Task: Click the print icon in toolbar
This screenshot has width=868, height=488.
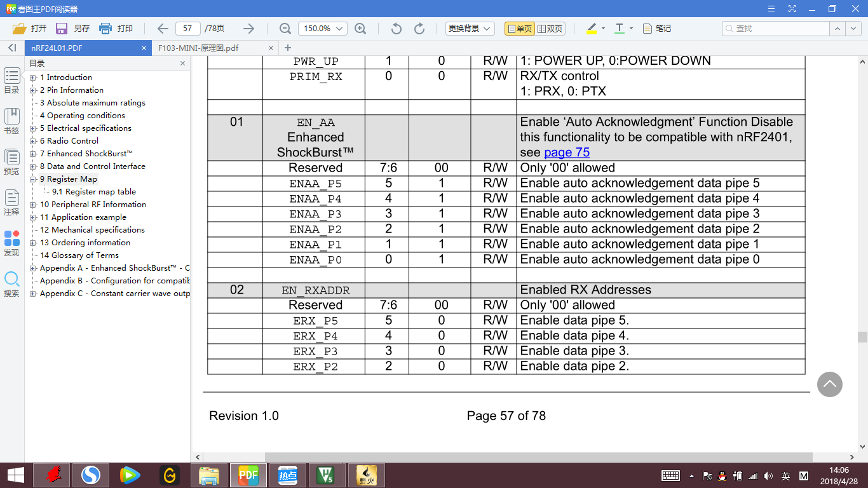Action: [105, 29]
